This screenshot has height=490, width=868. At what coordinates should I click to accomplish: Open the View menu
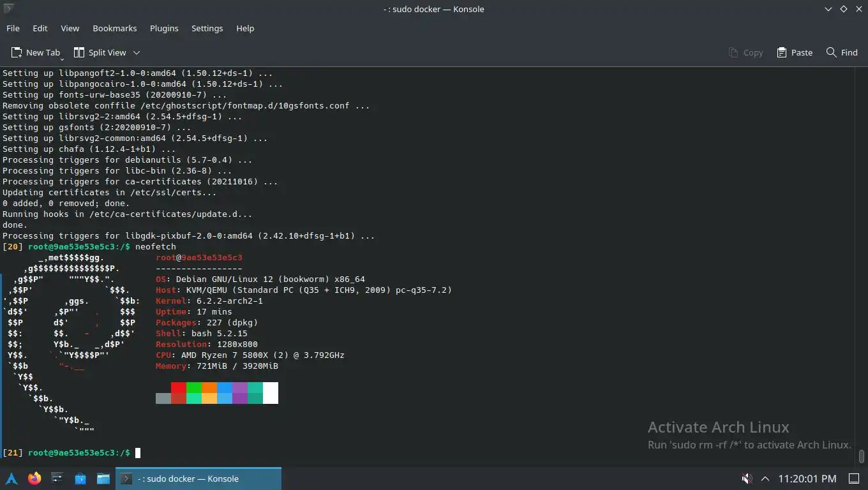click(70, 28)
